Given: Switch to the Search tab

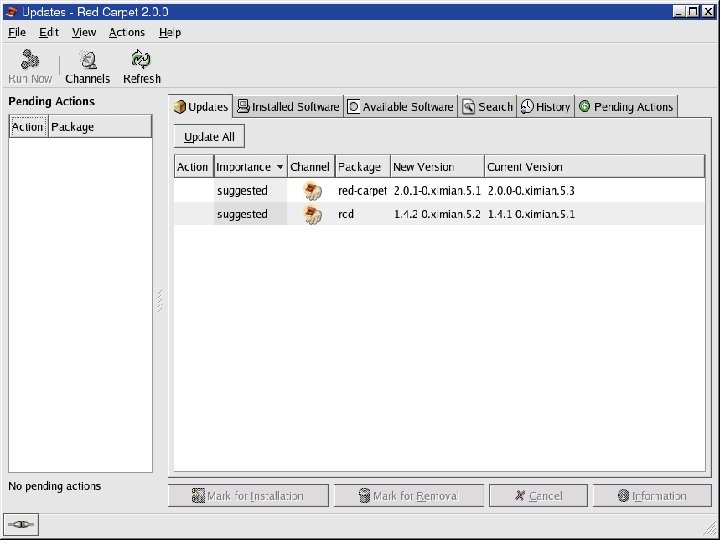Looking at the screenshot, I should pos(487,107).
